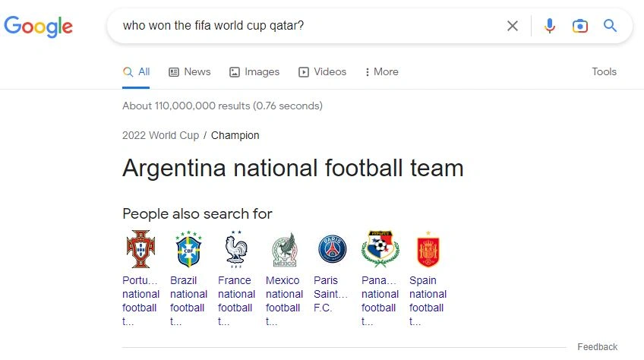This screenshot has width=644, height=360.
Task: Click the Paris Saint-Germain club logo
Action: pyautogui.click(x=332, y=248)
